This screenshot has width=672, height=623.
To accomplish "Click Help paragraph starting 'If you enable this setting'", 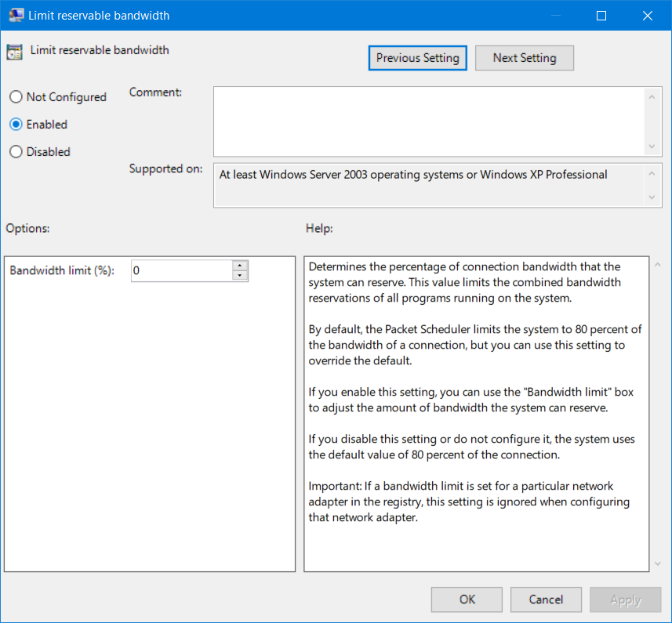I will (x=470, y=400).
